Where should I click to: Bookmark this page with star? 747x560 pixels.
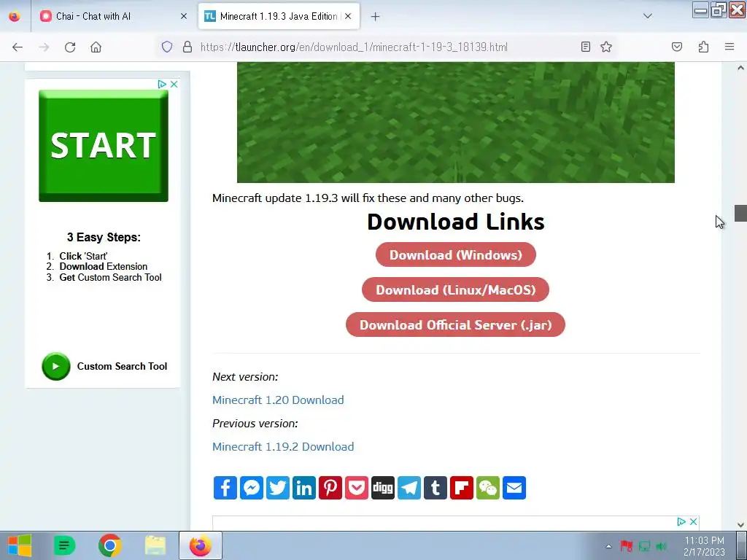click(606, 47)
